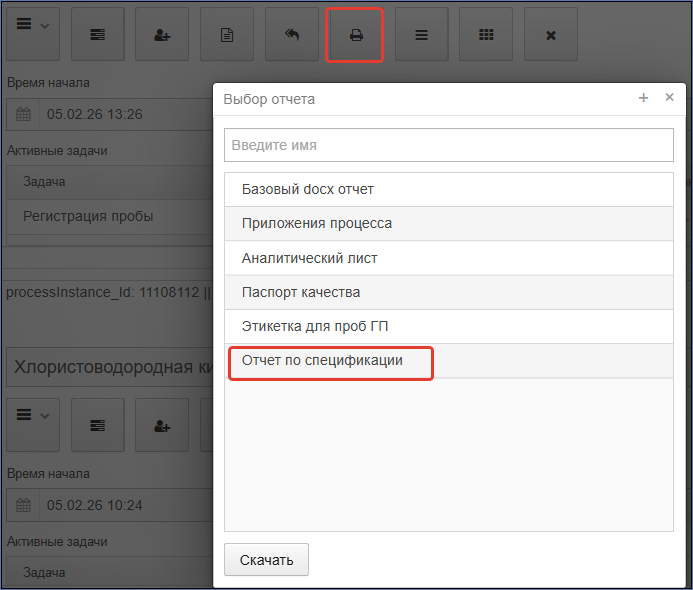Select Аналитический лист report
The width and height of the screenshot is (693, 590).
click(449, 258)
